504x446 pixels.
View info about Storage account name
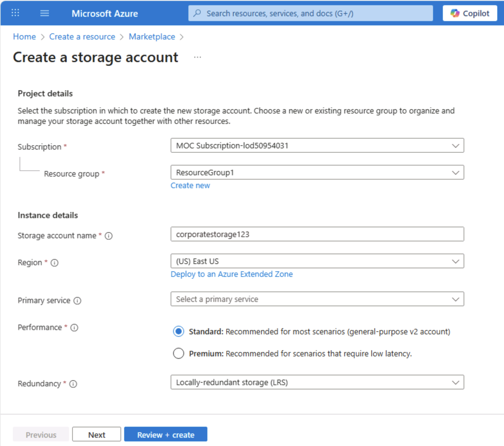pos(109,236)
